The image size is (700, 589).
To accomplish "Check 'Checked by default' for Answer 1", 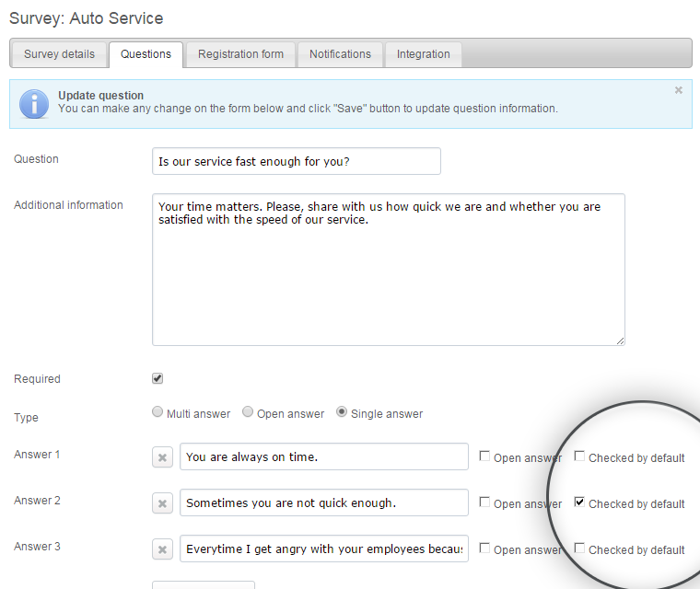I will click(x=579, y=456).
